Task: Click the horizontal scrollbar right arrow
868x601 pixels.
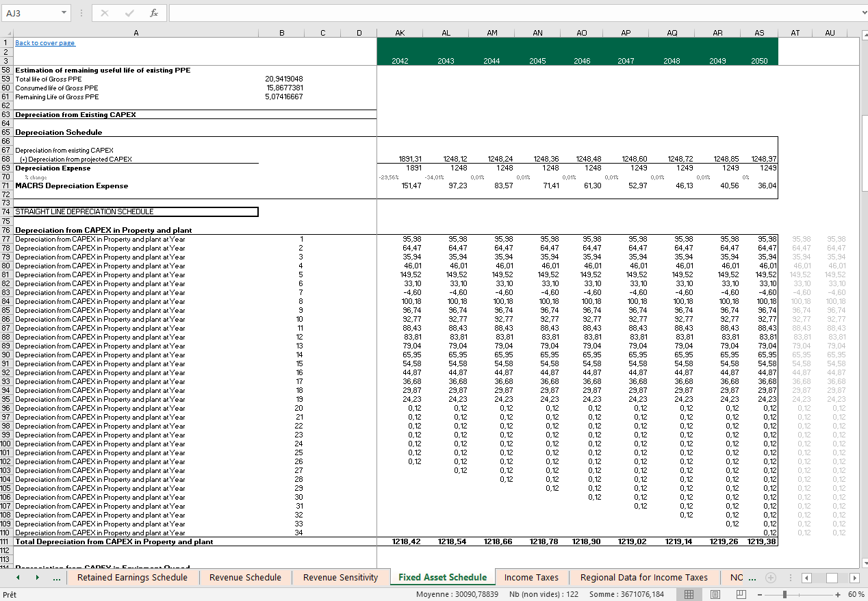Action: (x=854, y=578)
